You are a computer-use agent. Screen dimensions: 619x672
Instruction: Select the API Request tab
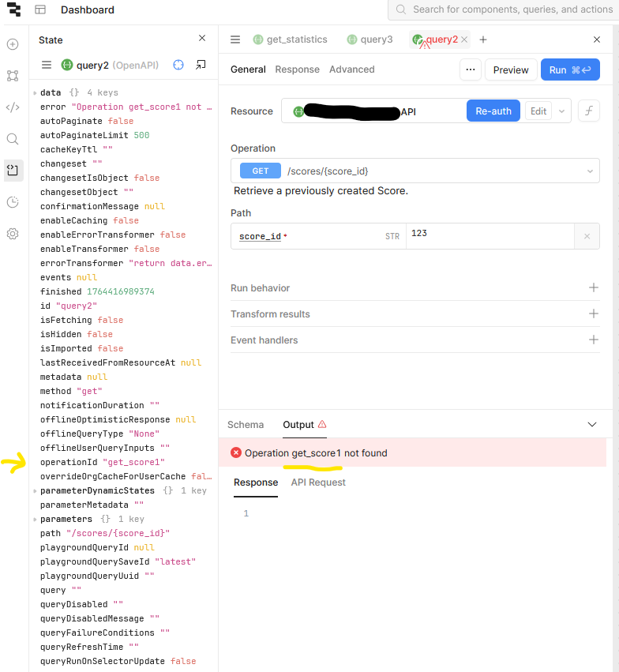[318, 482]
